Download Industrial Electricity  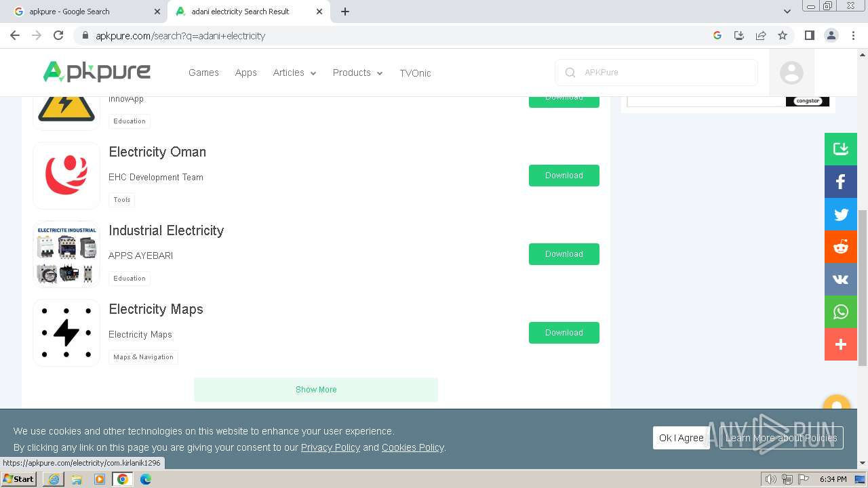[564, 254]
